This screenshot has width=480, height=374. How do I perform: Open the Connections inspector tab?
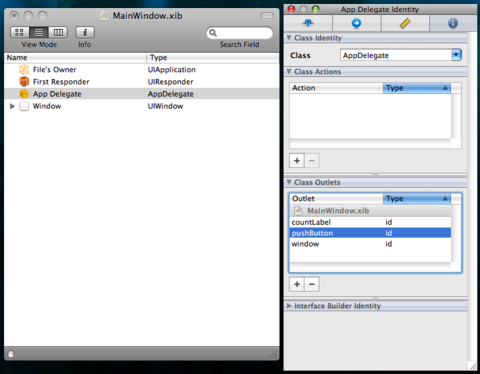[x=356, y=23]
